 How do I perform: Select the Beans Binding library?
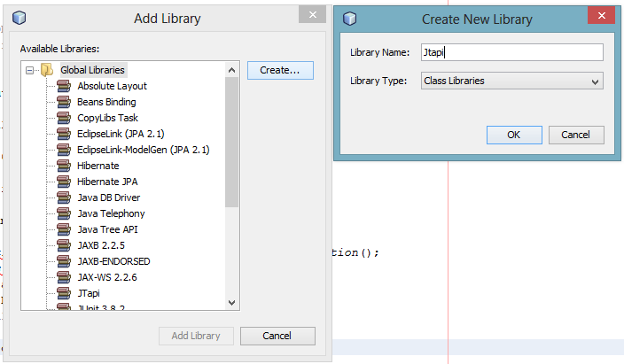[x=106, y=102]
